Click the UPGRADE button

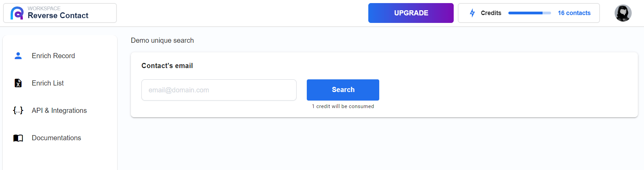(x=411, y=13)
